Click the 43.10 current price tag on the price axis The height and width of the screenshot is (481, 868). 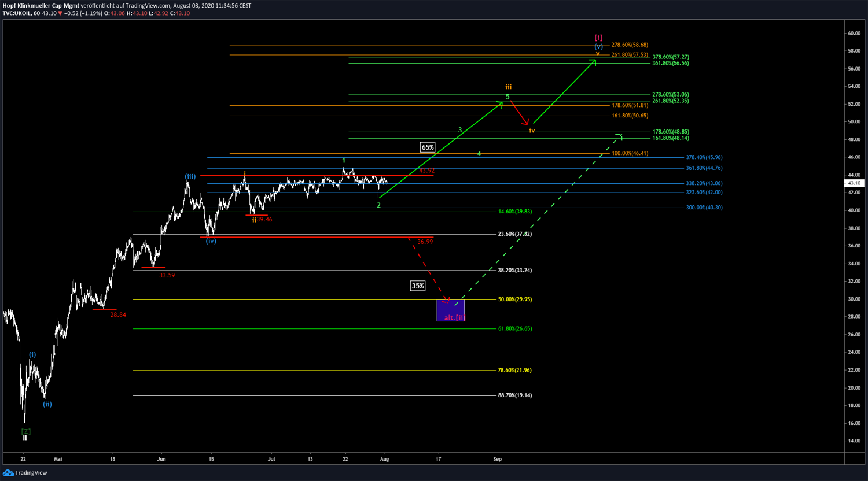pos(854,183)
